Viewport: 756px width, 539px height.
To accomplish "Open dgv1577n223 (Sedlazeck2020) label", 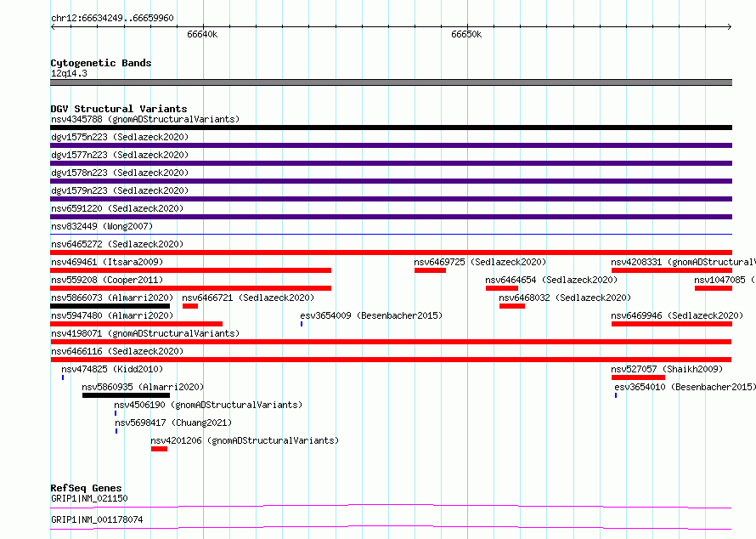I will click(x=120, y=155).
